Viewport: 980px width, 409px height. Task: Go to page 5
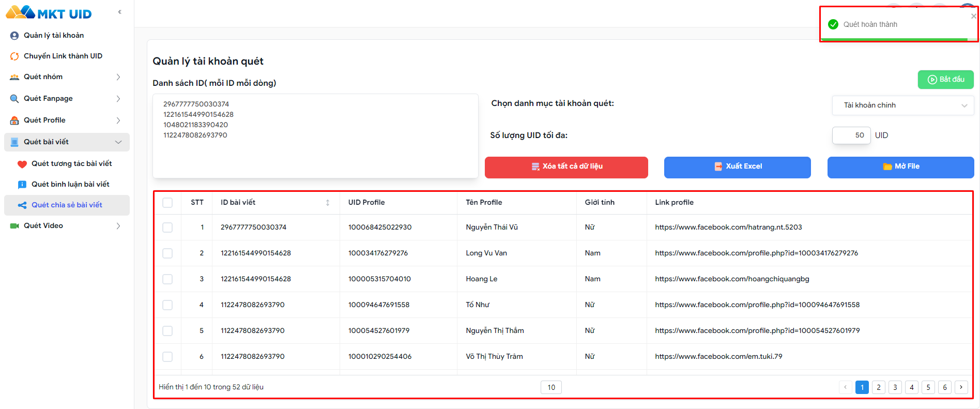tap(928, 387)
